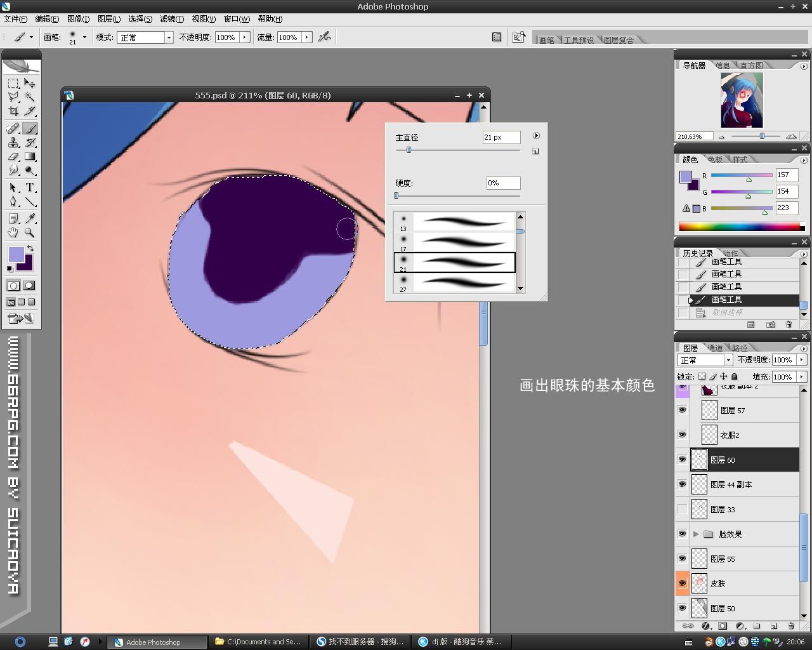Toggle visibility of 衣服2 layer
812x650 pixels.
pos(682,435)
